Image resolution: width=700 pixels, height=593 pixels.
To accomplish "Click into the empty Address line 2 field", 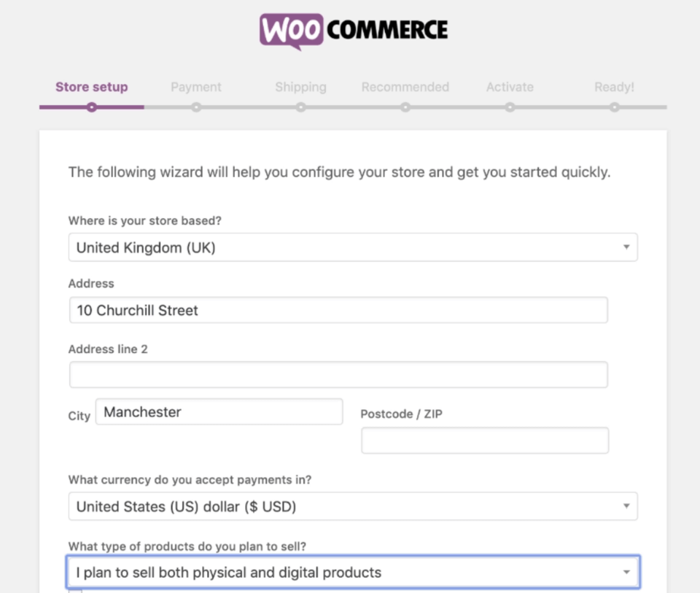I will point(338,375).
